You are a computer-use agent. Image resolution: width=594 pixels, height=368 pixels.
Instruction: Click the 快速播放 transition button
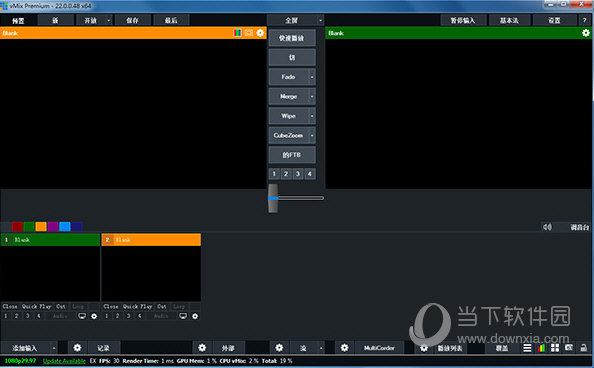[292, 38]
